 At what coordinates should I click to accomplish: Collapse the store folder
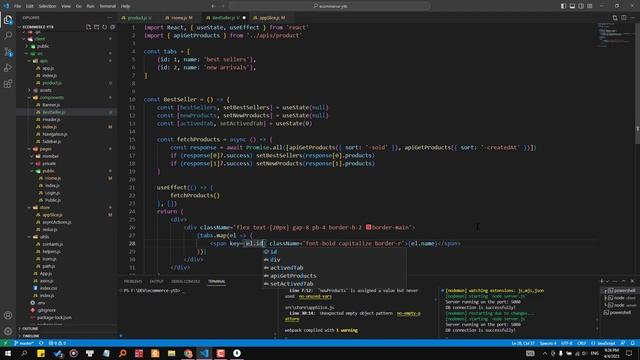tap(44, 207)
